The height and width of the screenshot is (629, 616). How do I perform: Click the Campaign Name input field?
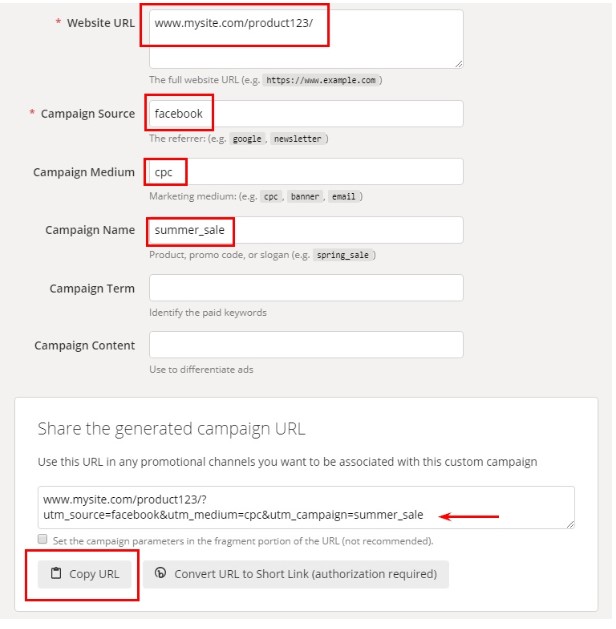306,232
